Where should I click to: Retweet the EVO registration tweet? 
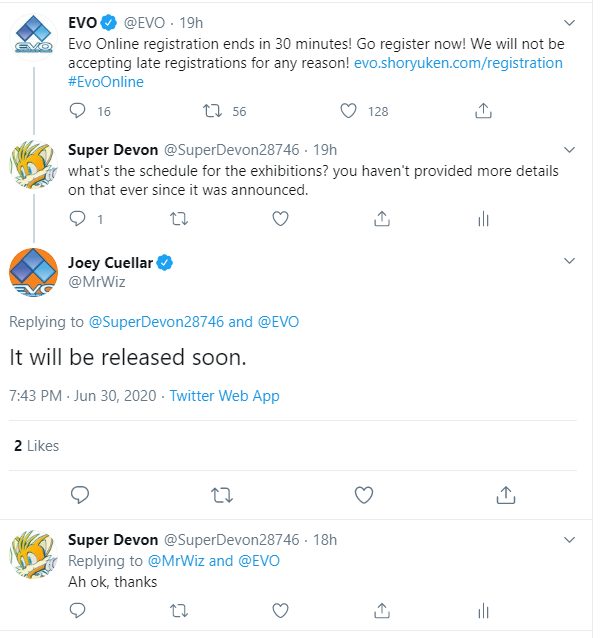coord(212,111)
